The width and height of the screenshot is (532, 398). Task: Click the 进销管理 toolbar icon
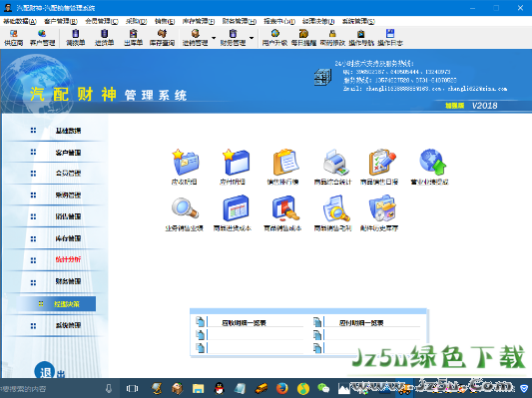pos(195,37)
